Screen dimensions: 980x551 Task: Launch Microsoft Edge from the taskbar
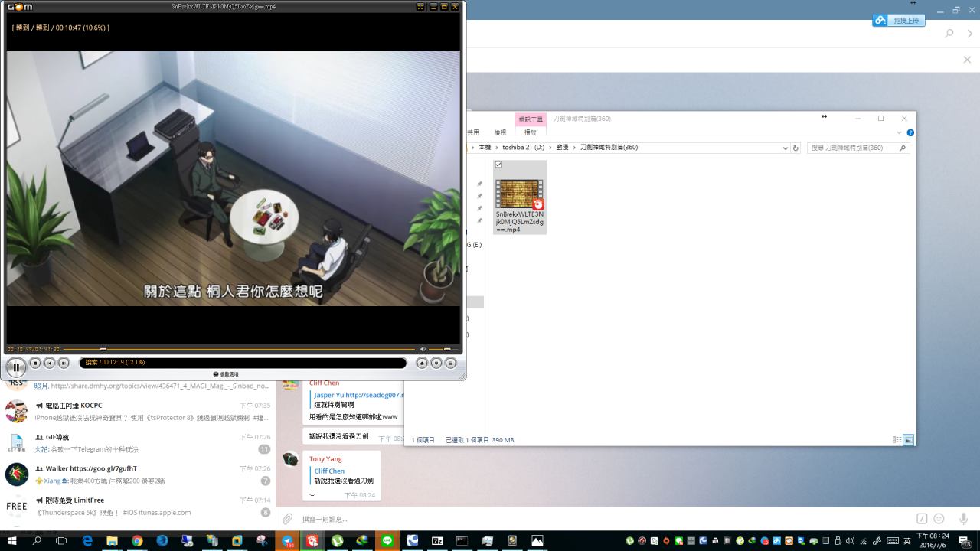pyautogui.click(x=87, y=540)
